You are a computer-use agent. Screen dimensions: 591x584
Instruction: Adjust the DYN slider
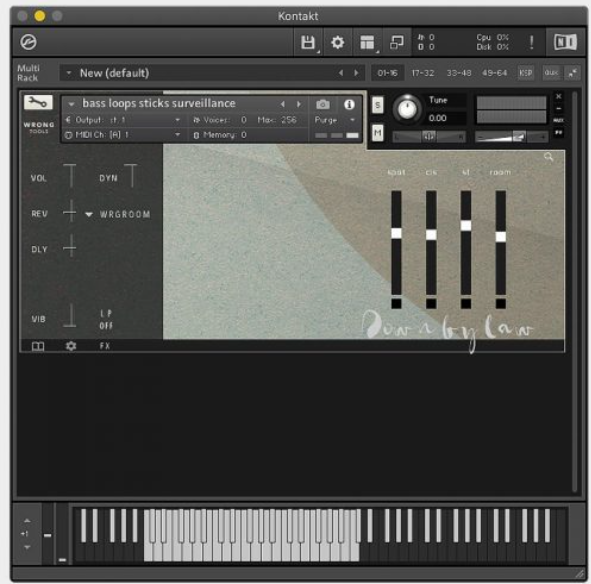pos(131,175)
